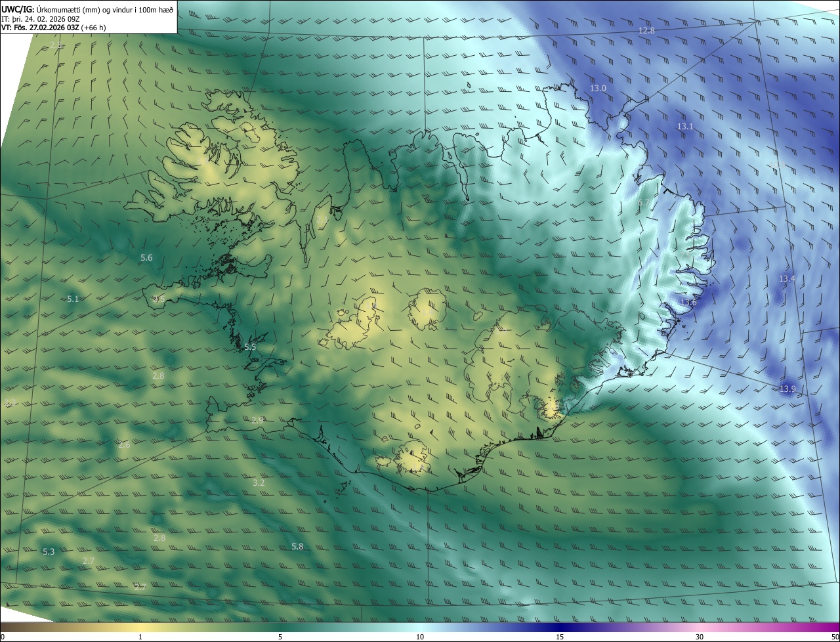Click the 13.6 coastal value label
This screenshot has height=642, width=840.
tap(688, 303)
